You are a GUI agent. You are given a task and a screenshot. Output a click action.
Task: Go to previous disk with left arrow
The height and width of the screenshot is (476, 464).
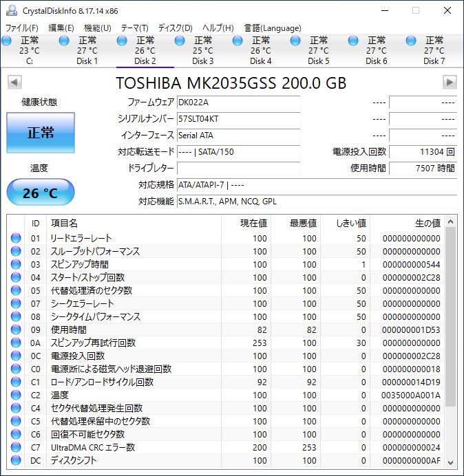(14, 83)
